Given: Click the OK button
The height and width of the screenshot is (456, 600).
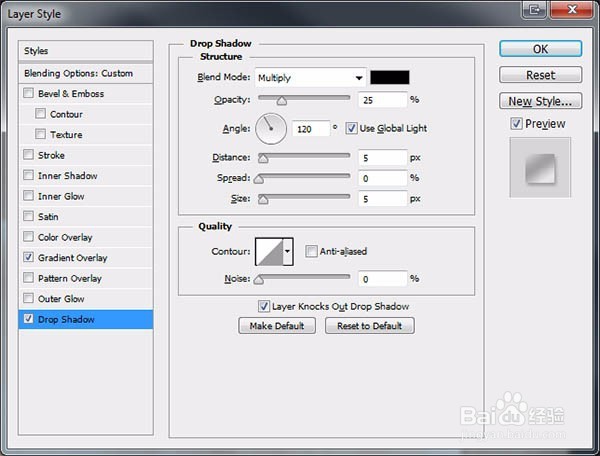Looking at the screenshot, I should 540,49.
